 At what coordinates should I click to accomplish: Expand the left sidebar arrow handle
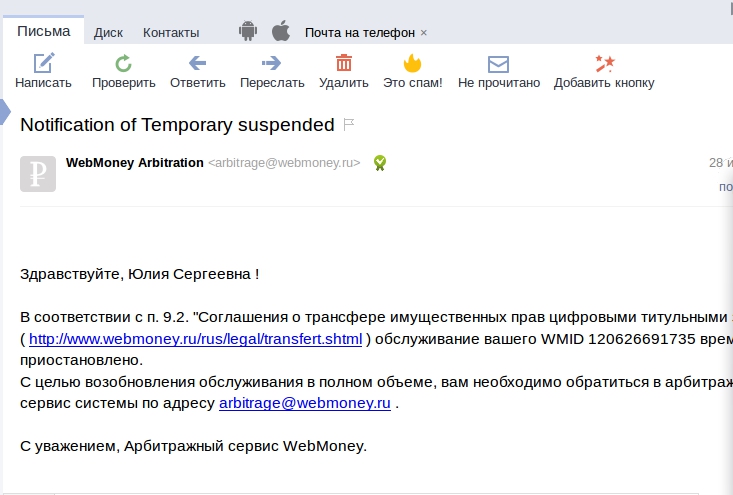tap(5, 112)
